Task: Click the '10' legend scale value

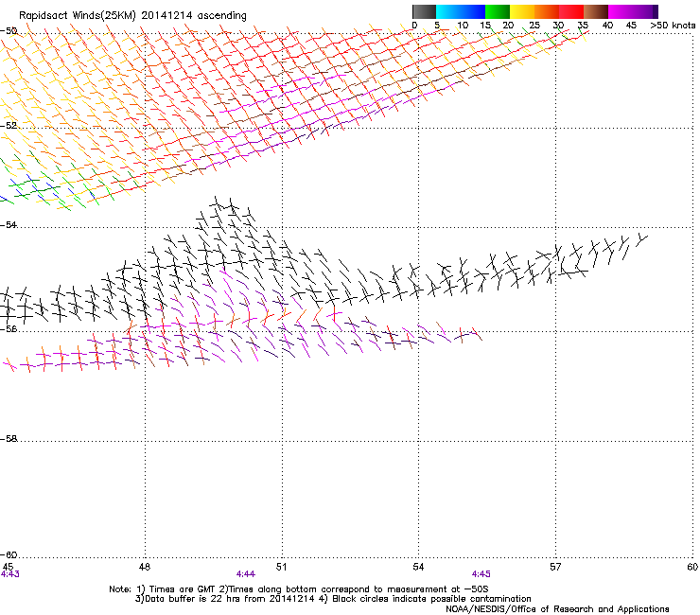Action: pos(463,26)
